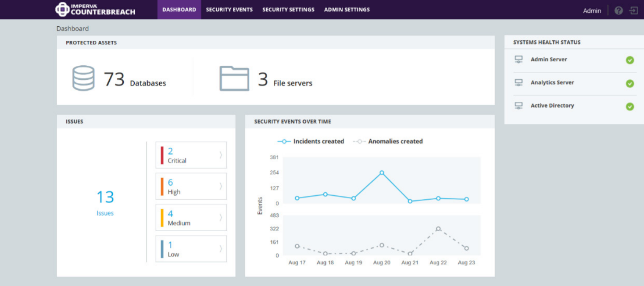Expand the High issues chevron
The height and width of the screenshot is (286, 644).
coord(221,186)
